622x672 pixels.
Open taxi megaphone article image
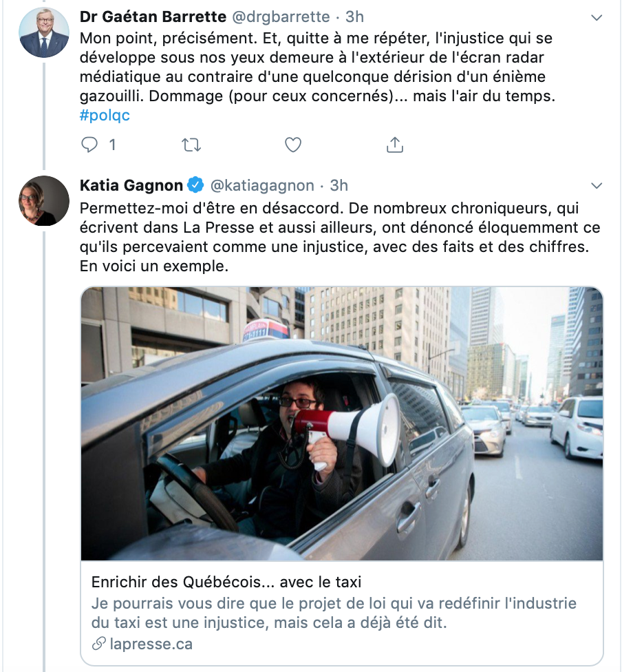pyautogui.click(x=342, y=423)
